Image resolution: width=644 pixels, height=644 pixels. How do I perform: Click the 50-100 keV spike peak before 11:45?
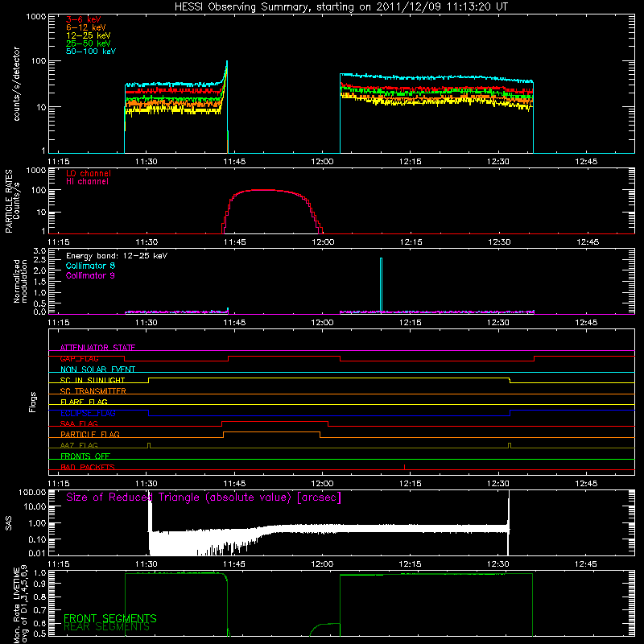pyautogui.click(x=227, y=62)
